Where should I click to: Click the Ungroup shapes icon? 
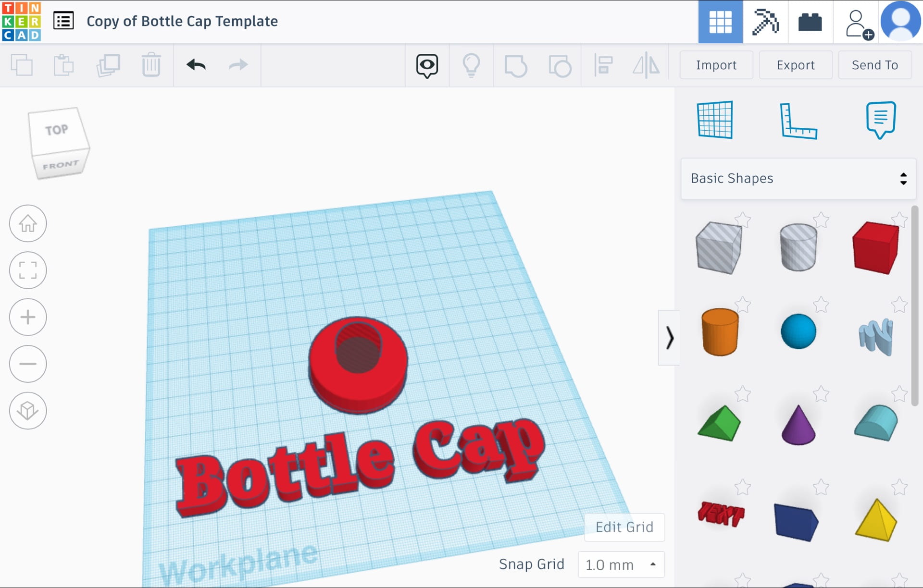coord(560,66)
